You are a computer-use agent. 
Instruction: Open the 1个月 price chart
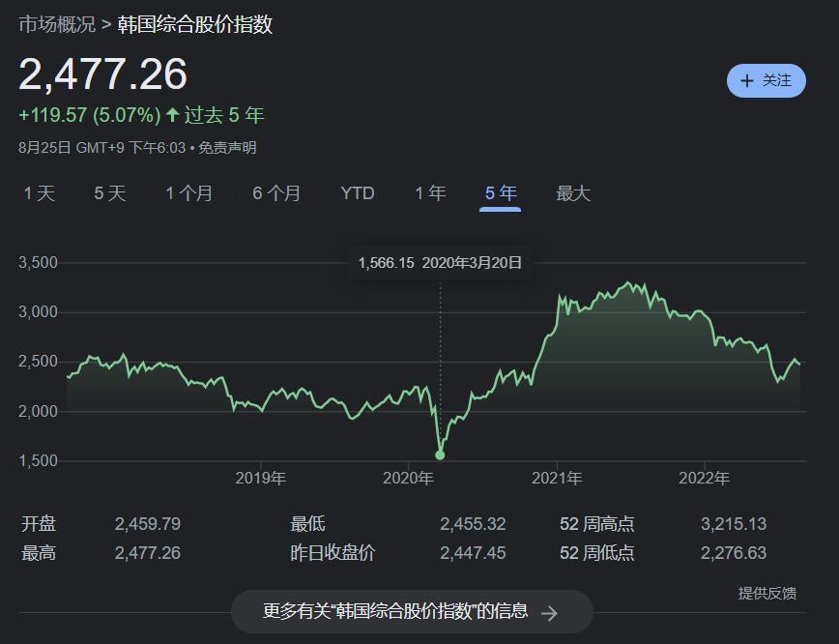pos(188,193)
